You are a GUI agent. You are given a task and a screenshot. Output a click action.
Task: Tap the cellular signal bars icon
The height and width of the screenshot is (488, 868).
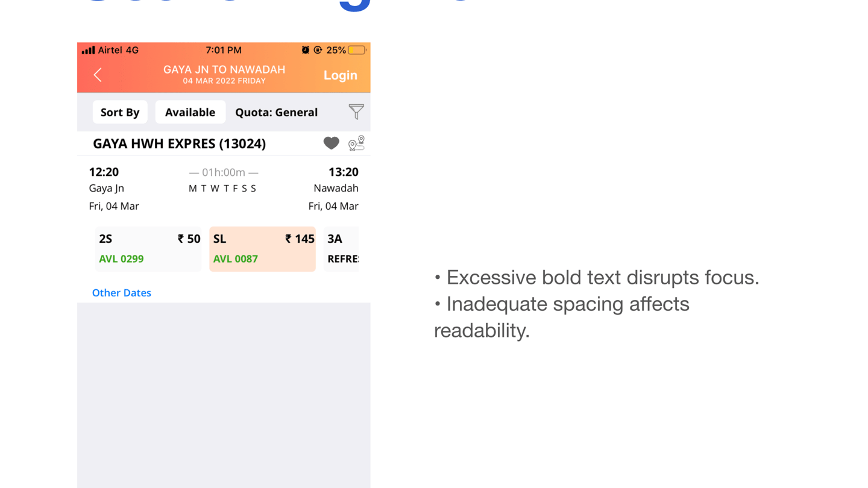tap(89, 50)
